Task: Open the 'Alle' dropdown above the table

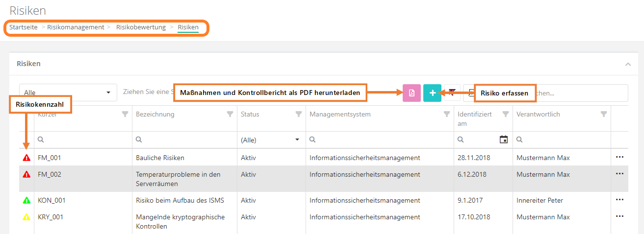Action: [68, 93]
